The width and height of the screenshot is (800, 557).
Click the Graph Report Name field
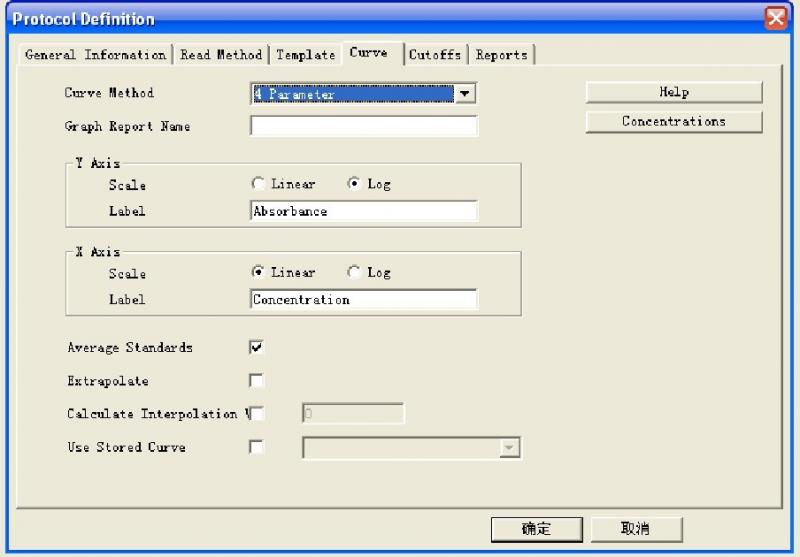coord(364,127)
